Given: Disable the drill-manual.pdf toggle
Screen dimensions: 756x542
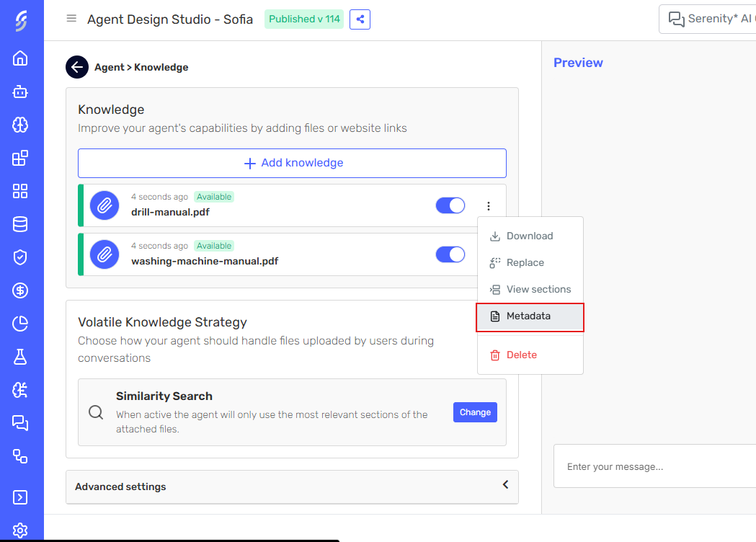Looking at the screenshot, I should (x=450, y=205).
